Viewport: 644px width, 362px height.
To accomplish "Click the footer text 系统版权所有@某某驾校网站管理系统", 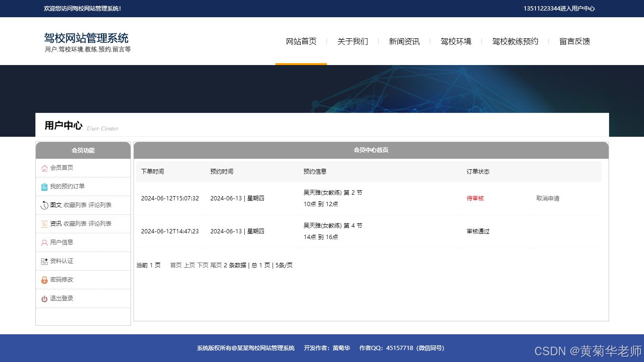I will click(246, 348).
